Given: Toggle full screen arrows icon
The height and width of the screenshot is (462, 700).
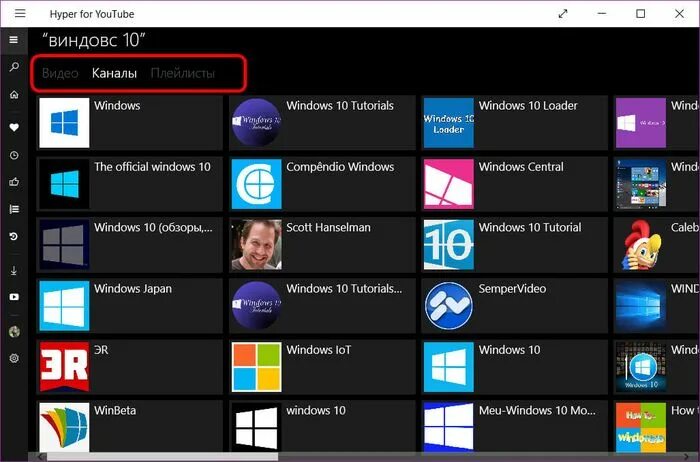Looking at the screenshot, I should click(563, 14).
